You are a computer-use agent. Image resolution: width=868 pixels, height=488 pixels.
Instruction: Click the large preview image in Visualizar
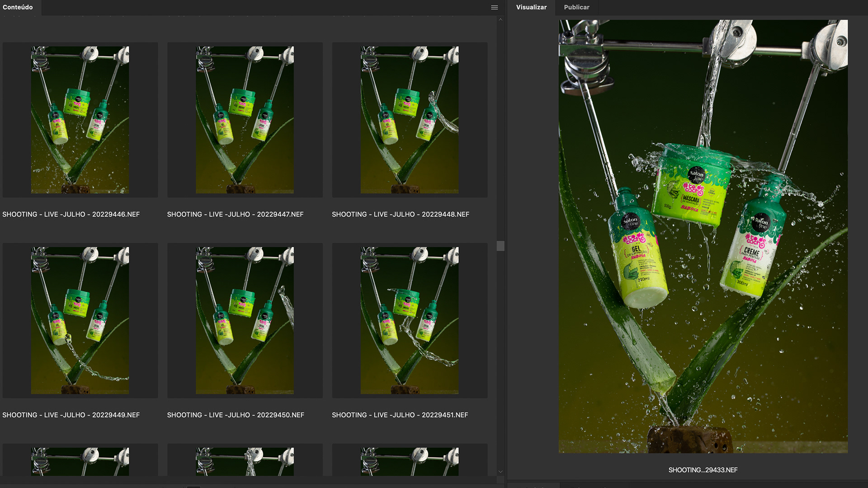point(703,236)
